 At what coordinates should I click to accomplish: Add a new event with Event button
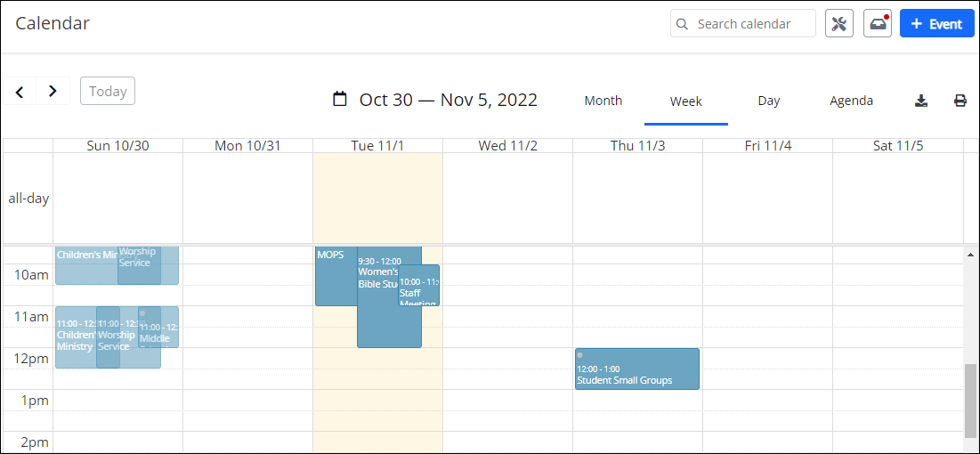coord(936,24)
